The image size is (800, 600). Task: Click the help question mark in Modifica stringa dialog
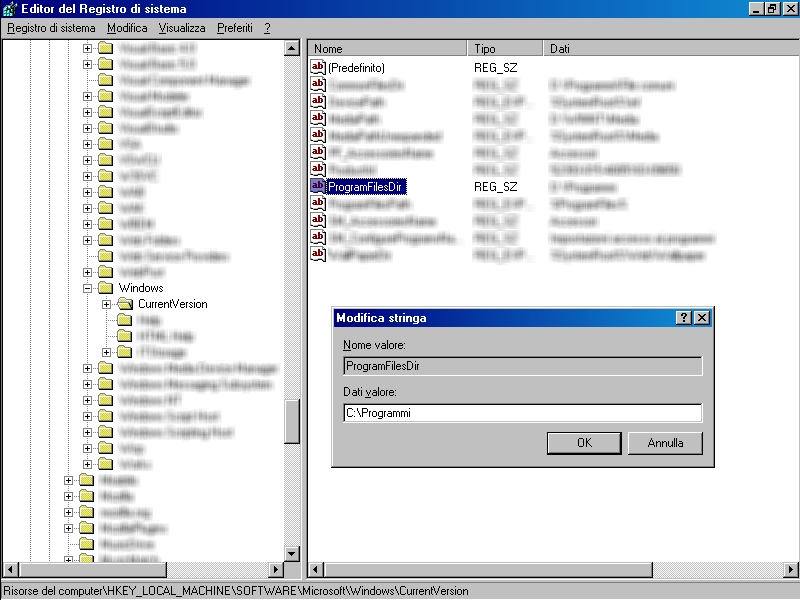684,318
